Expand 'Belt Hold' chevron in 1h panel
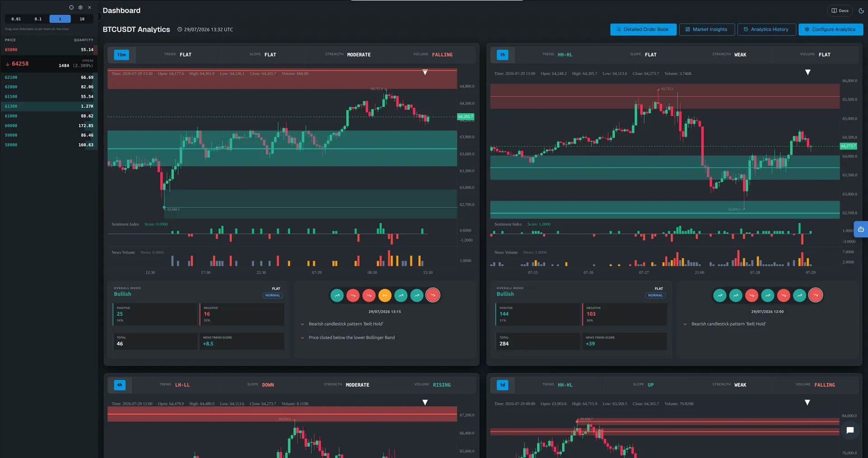Image resolution: width=868 pixels, height=458 pixels. 685,324
